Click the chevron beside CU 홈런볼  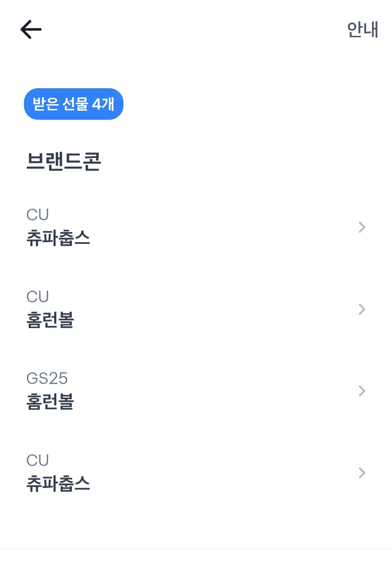pos(362,309)
